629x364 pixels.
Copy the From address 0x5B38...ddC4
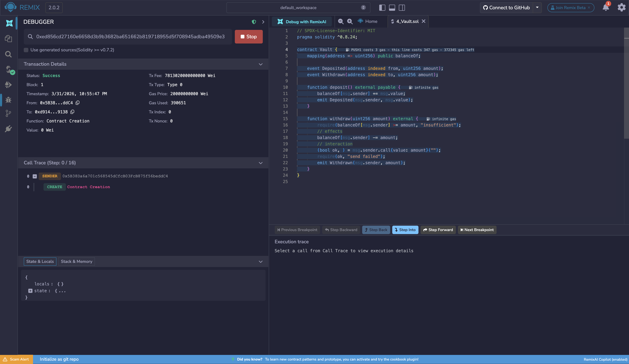[x=78, y=103]
